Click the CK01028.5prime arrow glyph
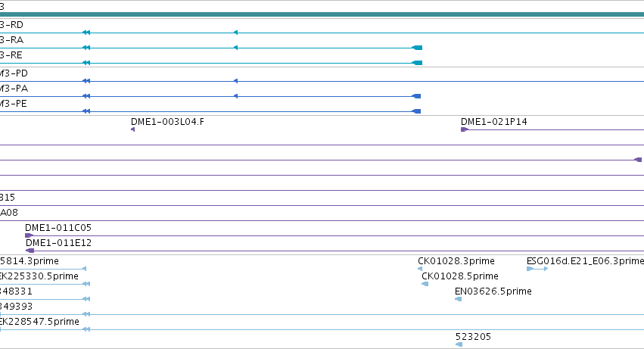Image resolution: width=644 pixels, height=349 pixels. 425,284
